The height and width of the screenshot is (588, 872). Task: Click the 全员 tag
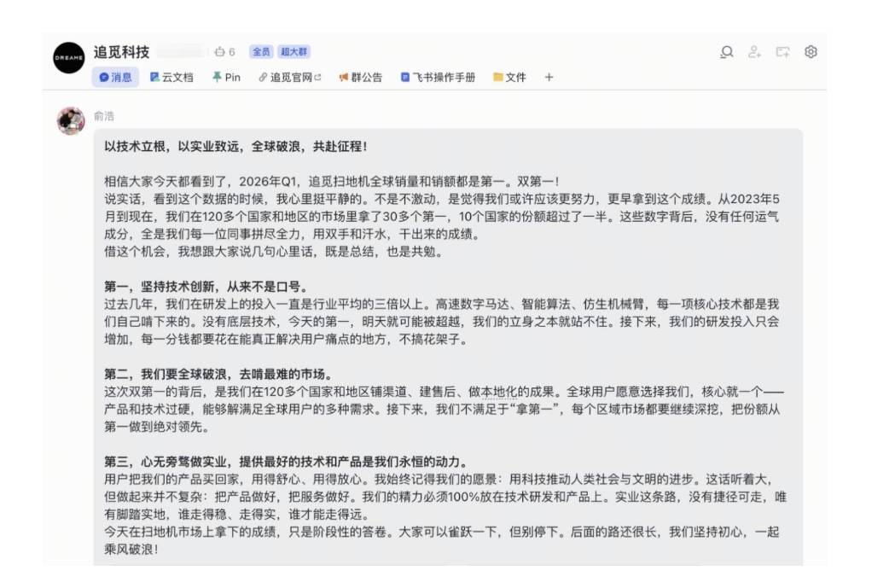pos(261,52)
